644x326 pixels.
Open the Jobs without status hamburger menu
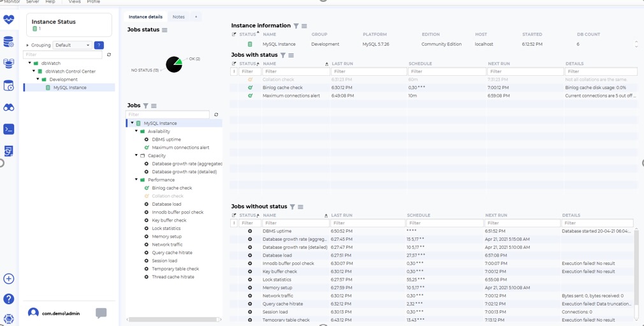pyautogui.click(x=301, y=207)
